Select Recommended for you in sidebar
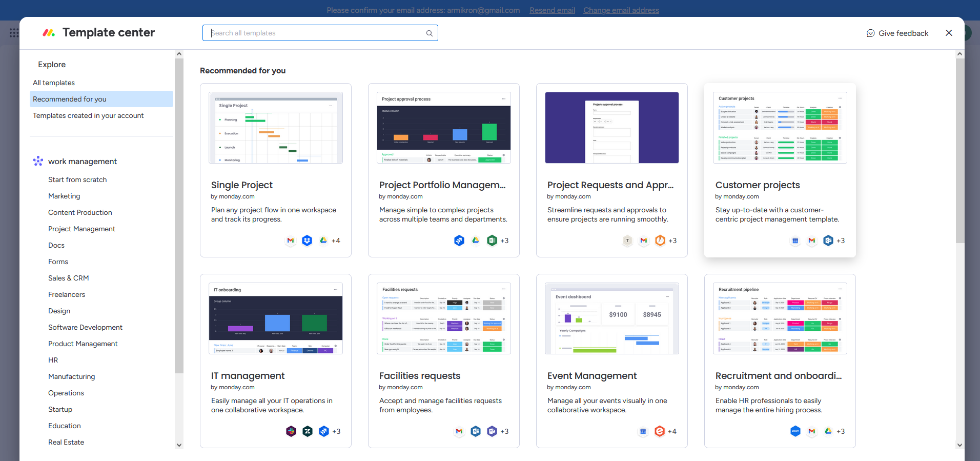Image resolution: width=980 pixels, height=461 pixels. 101,99
